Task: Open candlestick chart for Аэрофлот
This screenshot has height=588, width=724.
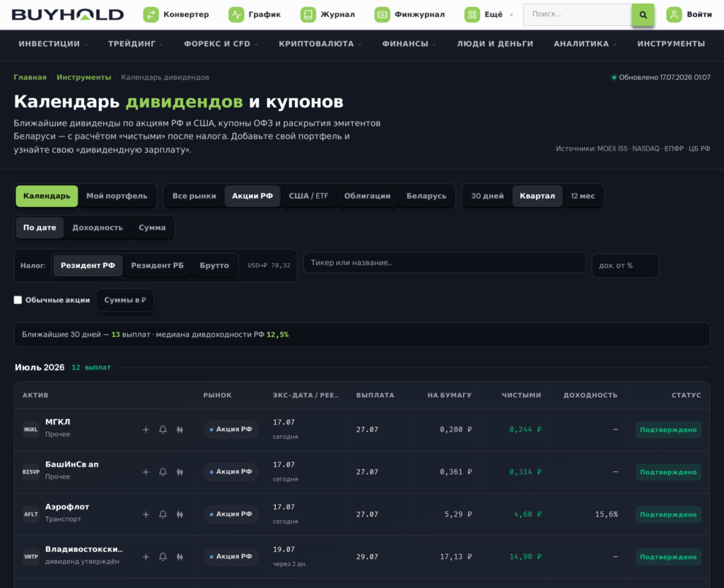Action: [x=180, y=514]
